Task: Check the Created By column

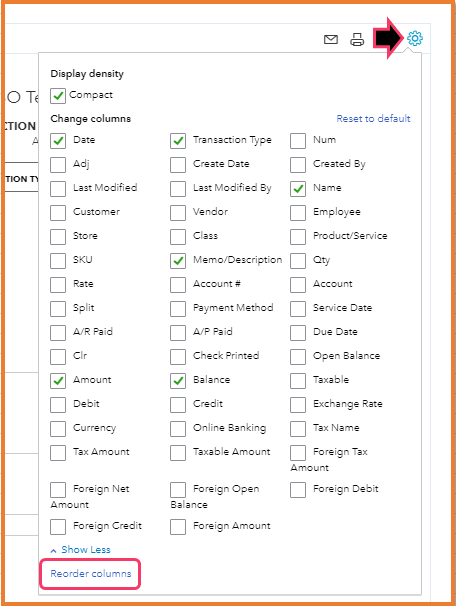Action: [298, 165]
